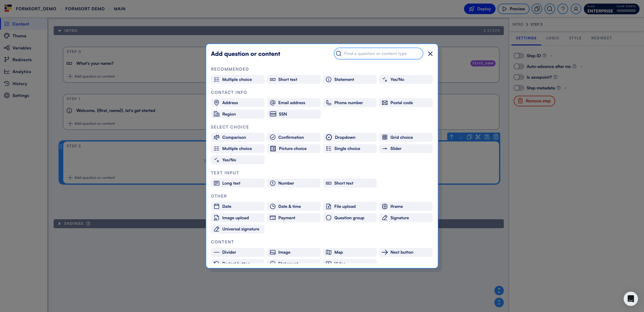Image resolution: width=644 pixels, height=312 pixels.
Task: Add a Long text question
Action: (237, 183)
